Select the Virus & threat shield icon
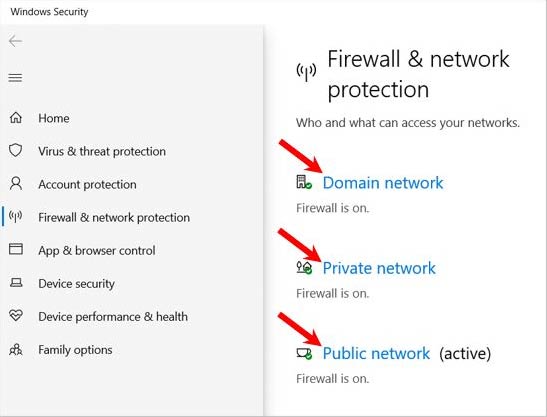Screen dimensions: 547x417 [16, 150]
